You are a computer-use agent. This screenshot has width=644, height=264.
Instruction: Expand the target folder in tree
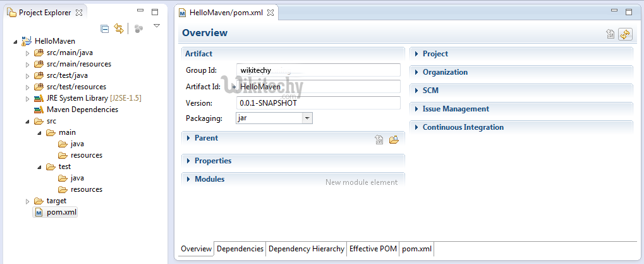click(x=27, y=201)
